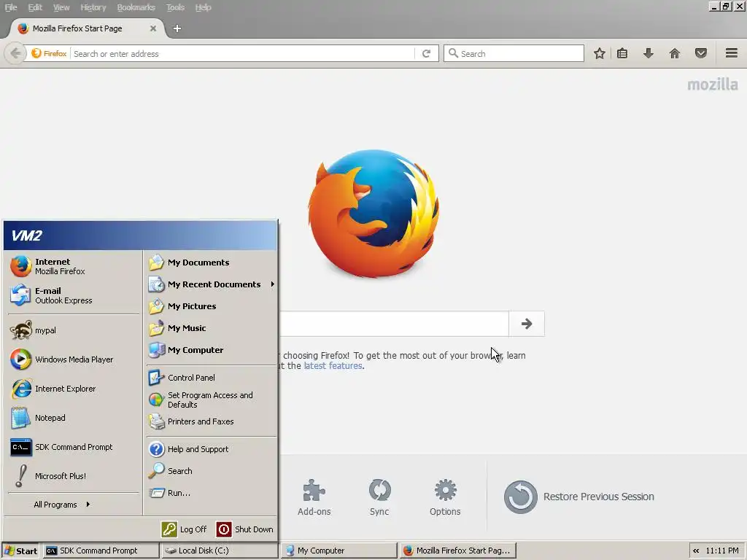Click the Pocket icon in toolbar
The image size is (747, 560).
[701, 53]
